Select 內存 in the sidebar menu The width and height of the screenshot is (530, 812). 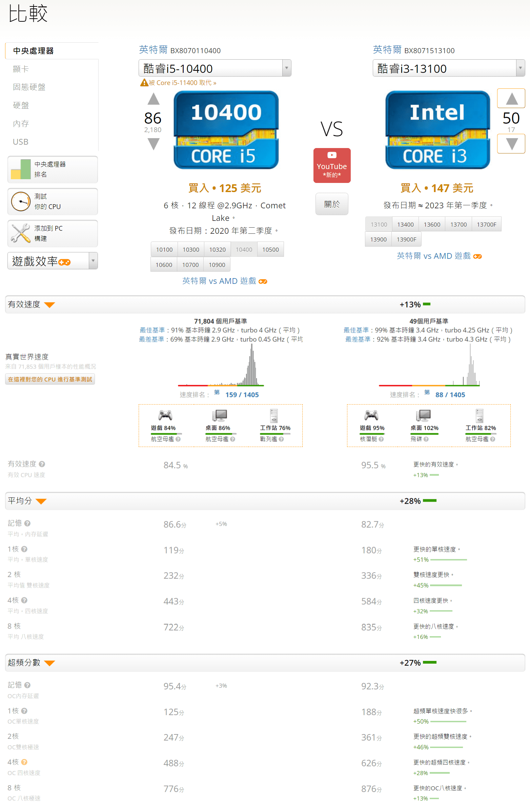point(21,124)
